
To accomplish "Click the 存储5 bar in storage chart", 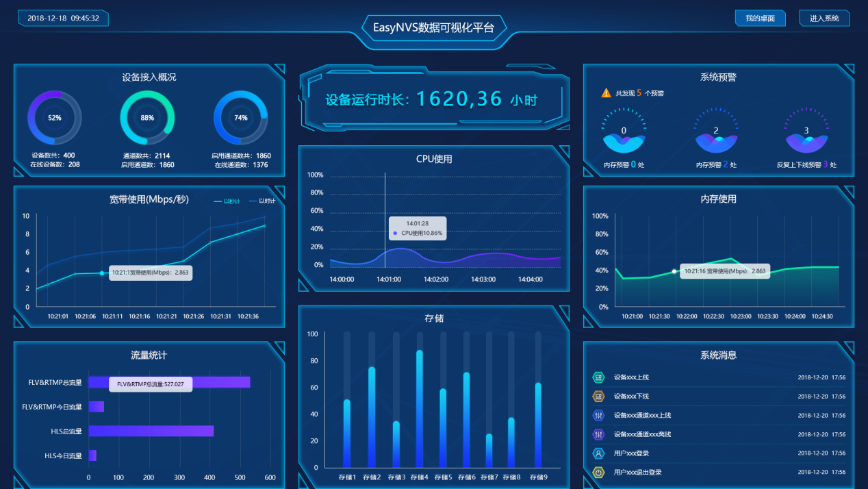I will (443, 428).
